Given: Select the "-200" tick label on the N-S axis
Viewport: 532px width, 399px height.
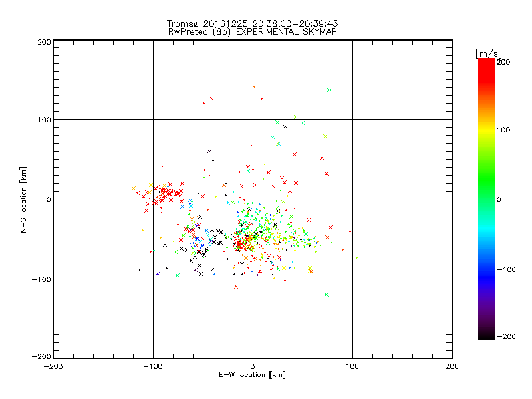Looking at the screenshot, I should (41, 356).
